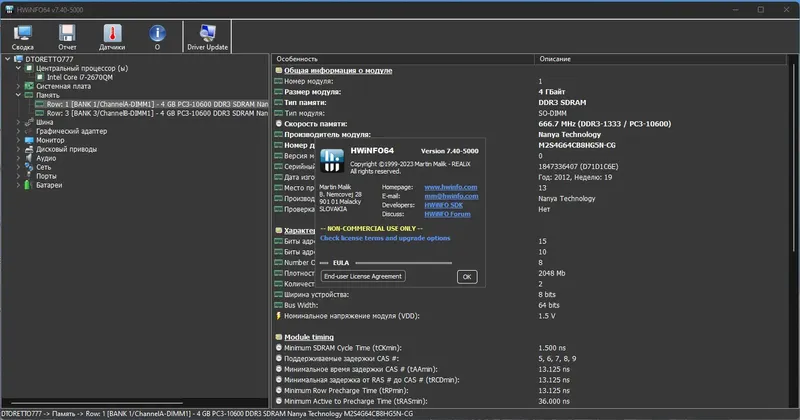The height and width of the screenshot is (420, 800).
Task: Expand the Дисковый приводы node
Action: click(18, 150)
